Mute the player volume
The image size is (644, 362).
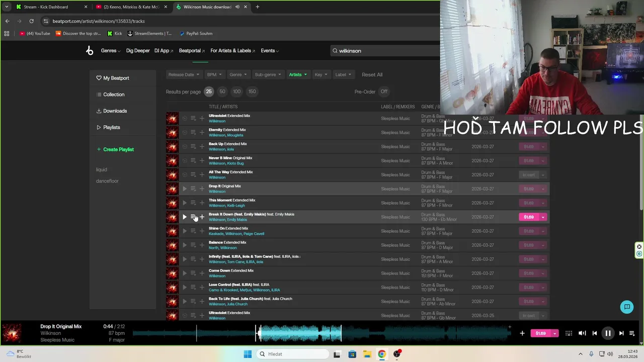tap(582, 333)
